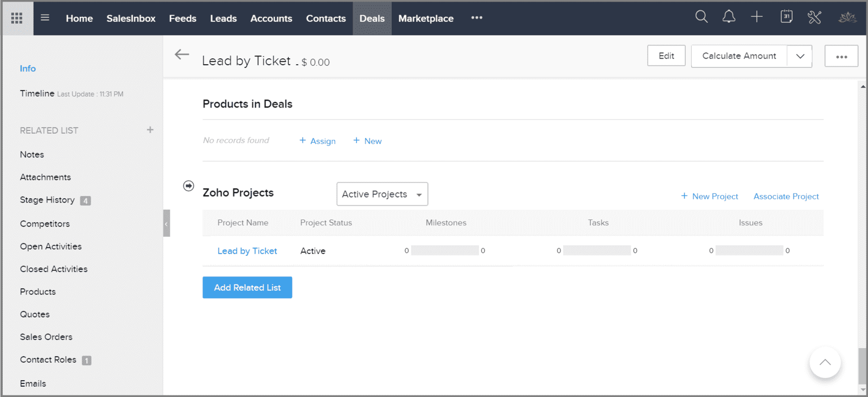Click the Milestones progress bar
The width and height of the screenshot is (868, 397).
click(445, 250)
